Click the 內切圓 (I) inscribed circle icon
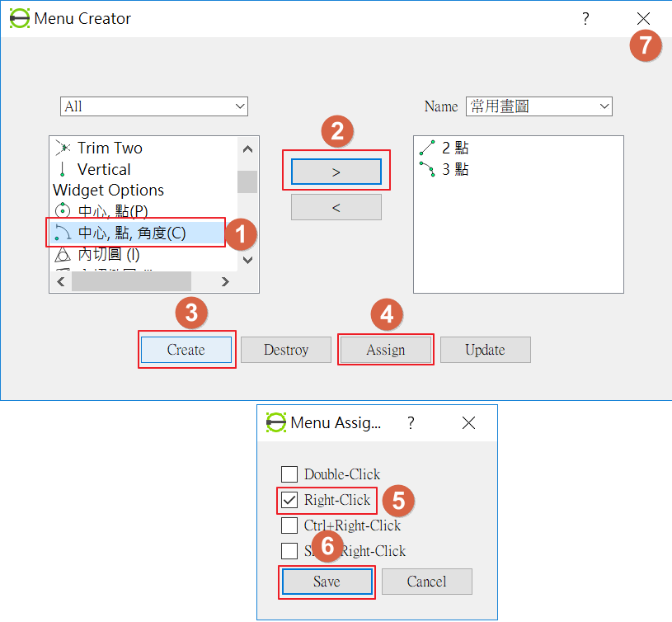This screenshot has height=622, width=672. click(x=63, y=255)
